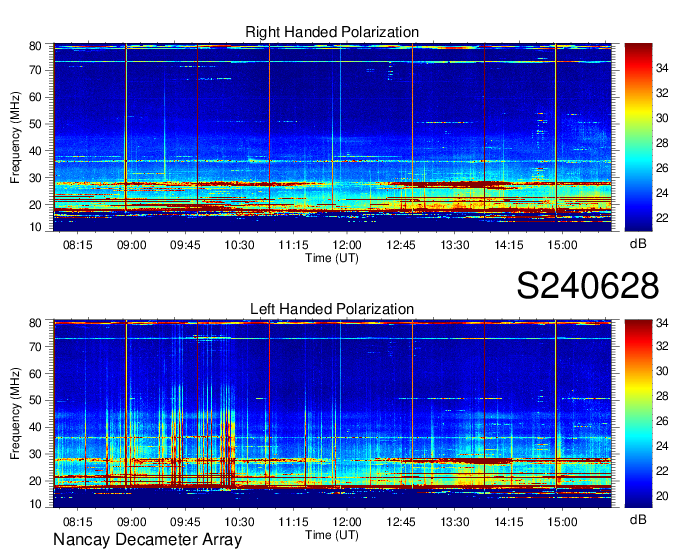Click the 30 frequency tick of Left Handed plot
The width and height of the screenshot is (680, 552).
(x=35, y=454)
